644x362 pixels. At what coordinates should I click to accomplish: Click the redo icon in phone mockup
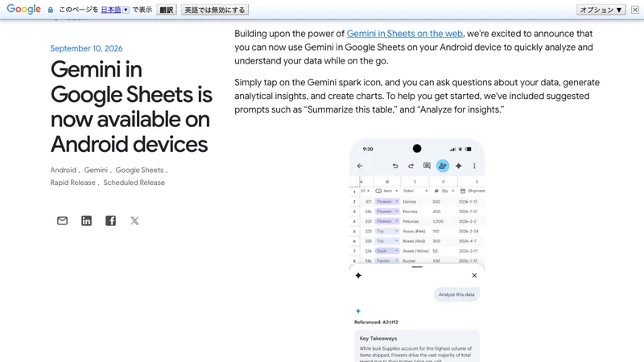coord(411,166)
